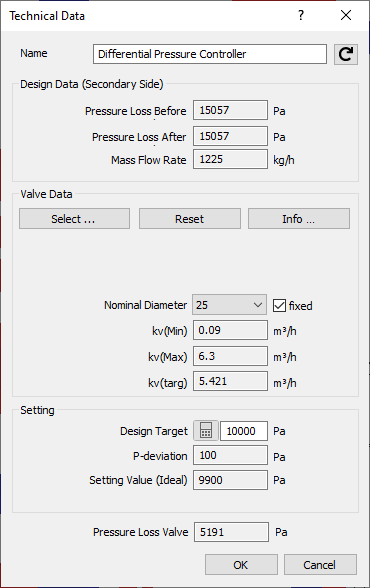This screenshot has height=588, width=370.
Task: Confirm with the OK button
Action: (241, 565)
